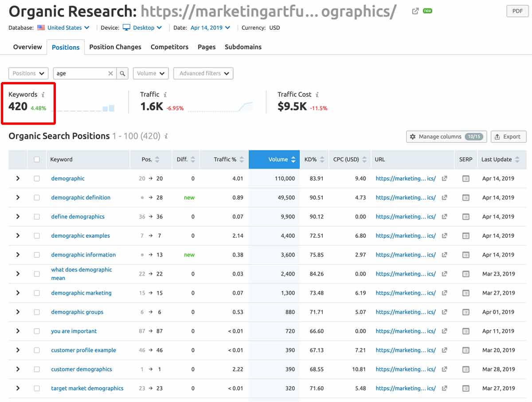This screenshot has width=532, height=402.
Task: Open SERP snapshot for demographic examples
Action: (465, 236)
